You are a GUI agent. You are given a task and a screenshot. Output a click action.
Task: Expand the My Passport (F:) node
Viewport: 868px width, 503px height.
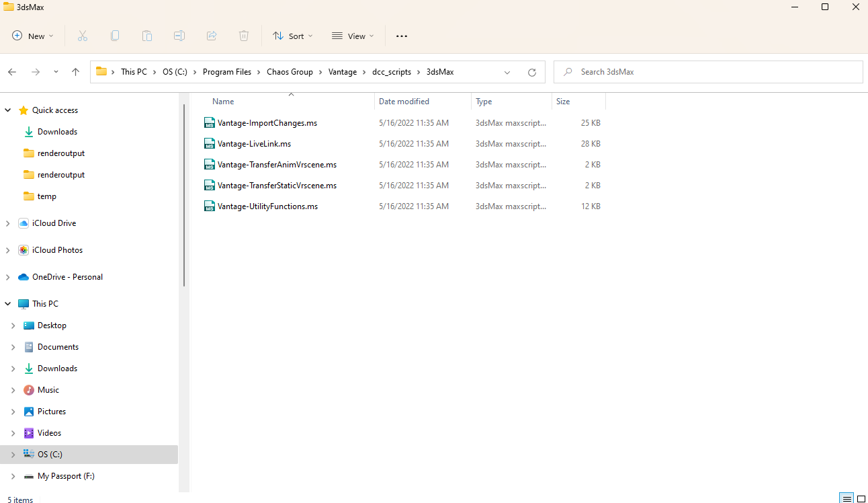13,476
